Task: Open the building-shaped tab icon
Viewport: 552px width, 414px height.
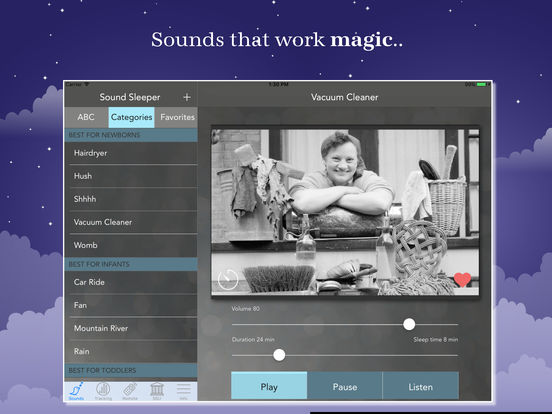Action: pyautogui.click(x=157, y=391)
